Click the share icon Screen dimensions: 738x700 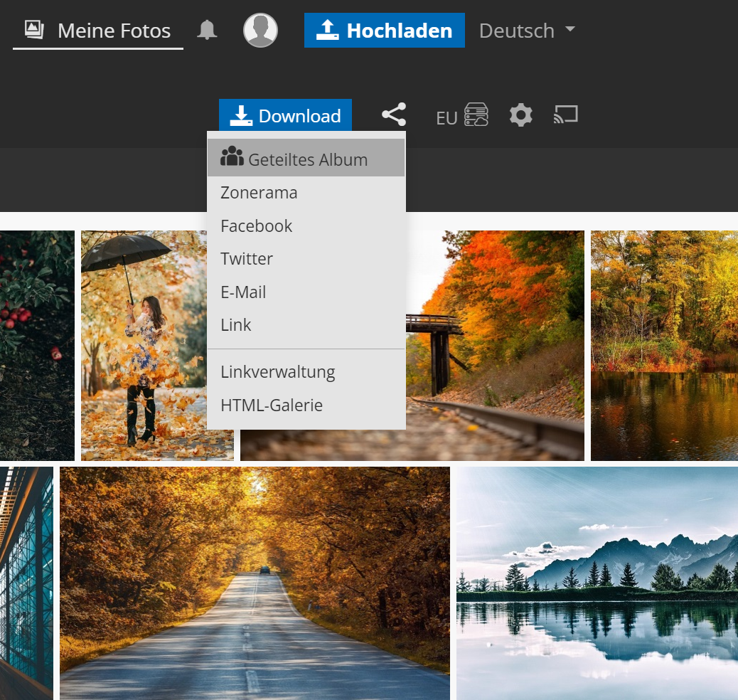(x=394, y=115)
